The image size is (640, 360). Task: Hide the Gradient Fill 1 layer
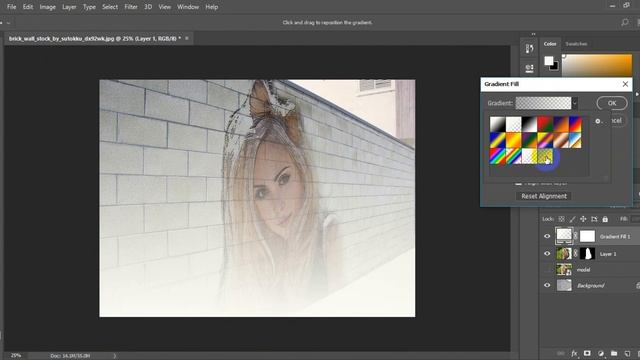pyautogui.click(x=547, y=236)
